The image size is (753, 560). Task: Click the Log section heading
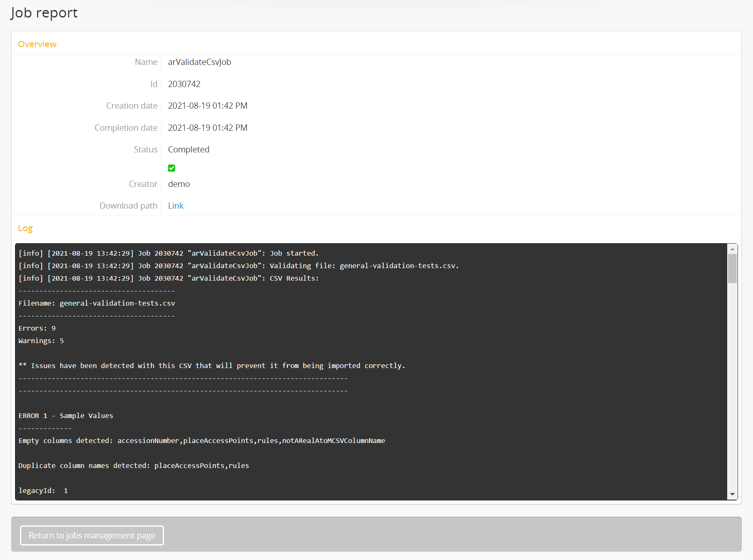[25, 228]
